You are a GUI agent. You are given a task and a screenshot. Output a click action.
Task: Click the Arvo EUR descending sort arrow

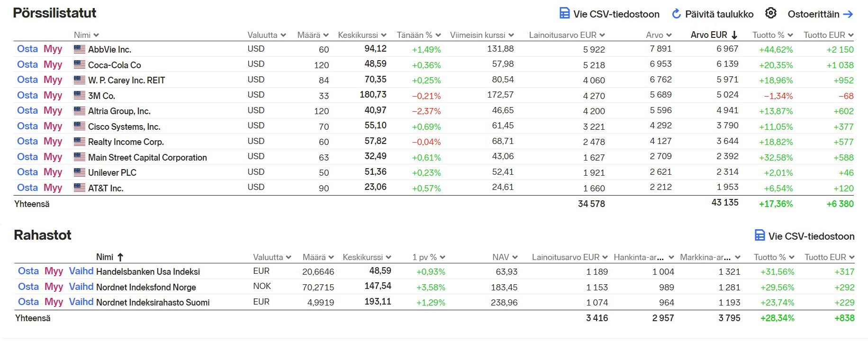tap(734, 35)
